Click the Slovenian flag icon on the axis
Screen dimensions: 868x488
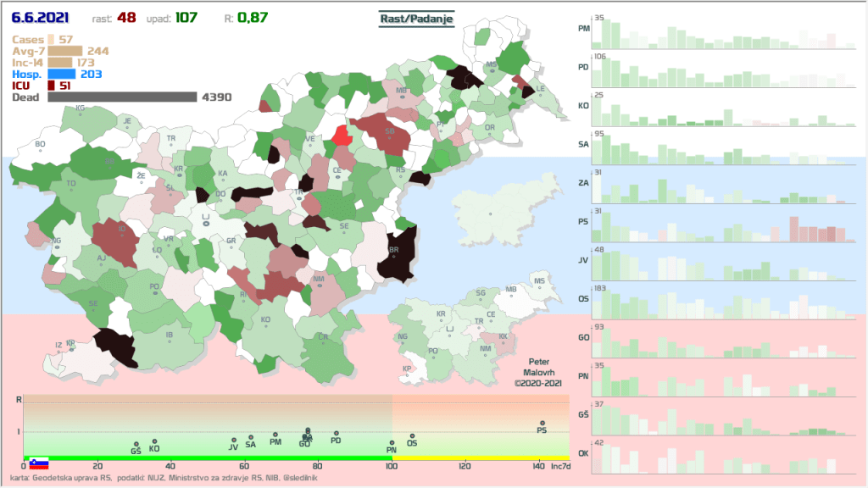point(39,463)
